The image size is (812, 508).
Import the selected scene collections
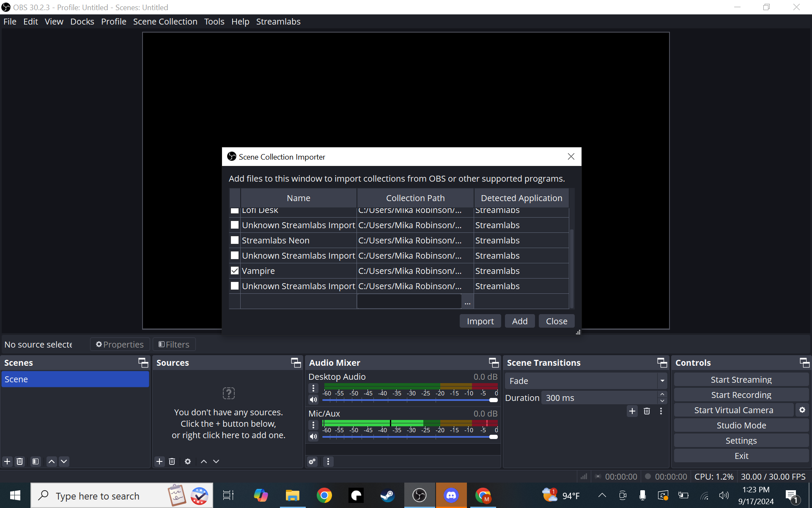(x=480, y=321)
